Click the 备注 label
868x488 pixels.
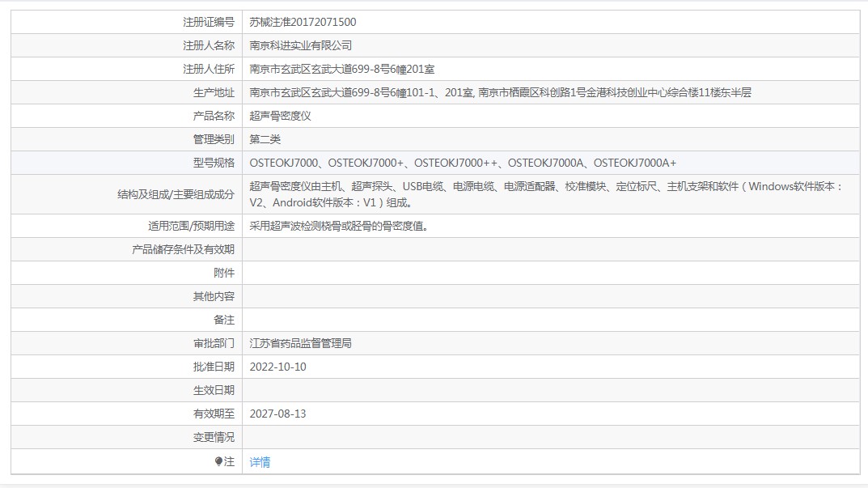(224, 320)
